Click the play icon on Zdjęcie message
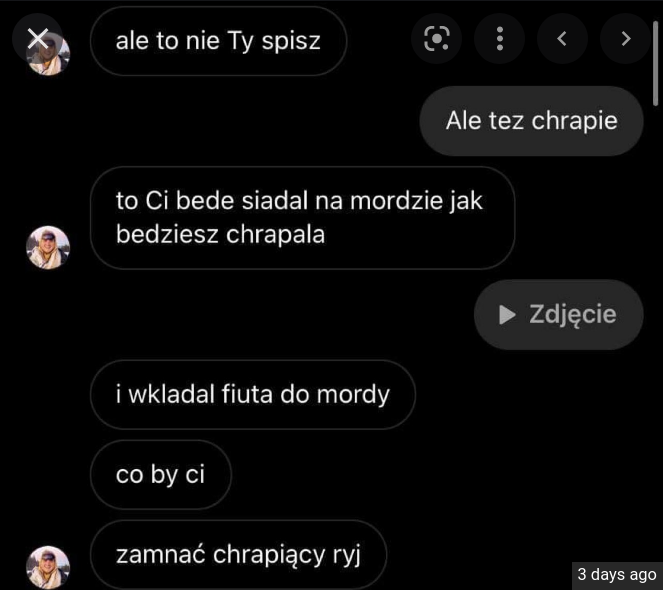 pos(507,315)
